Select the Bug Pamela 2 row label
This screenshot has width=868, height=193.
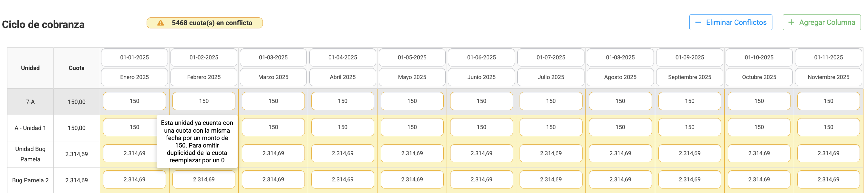coord(30,180)
